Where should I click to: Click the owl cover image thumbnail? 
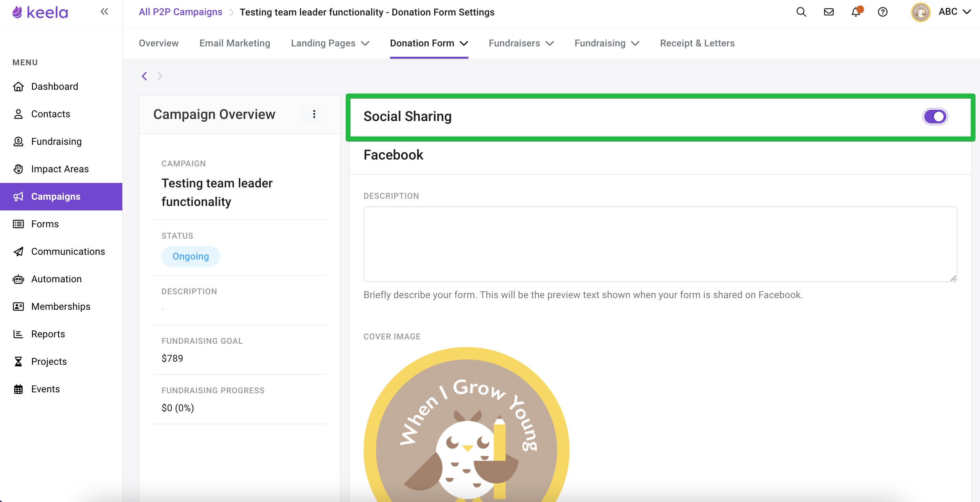466,424
